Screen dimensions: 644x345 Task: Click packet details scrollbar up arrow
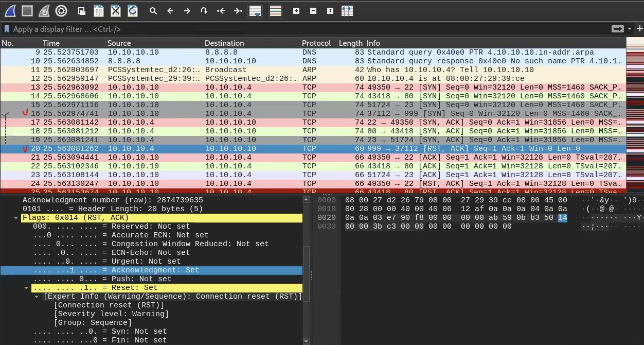point(307,199)
